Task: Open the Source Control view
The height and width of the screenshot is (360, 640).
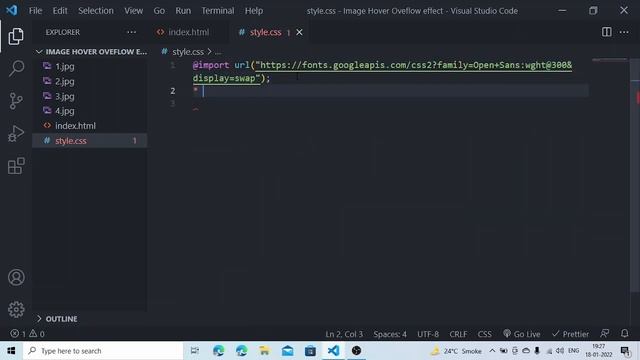Action: [x=16, y=101]
